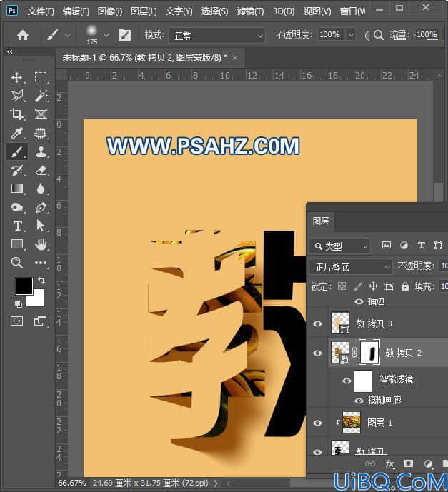Open the status bar info arrow
448x492 pixels.
[216, 483]
